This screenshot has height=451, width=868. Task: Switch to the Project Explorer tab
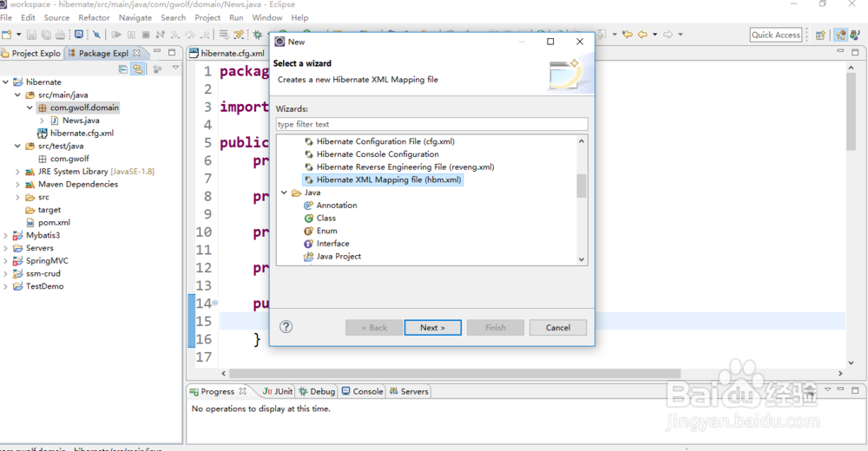pos(31,53)
